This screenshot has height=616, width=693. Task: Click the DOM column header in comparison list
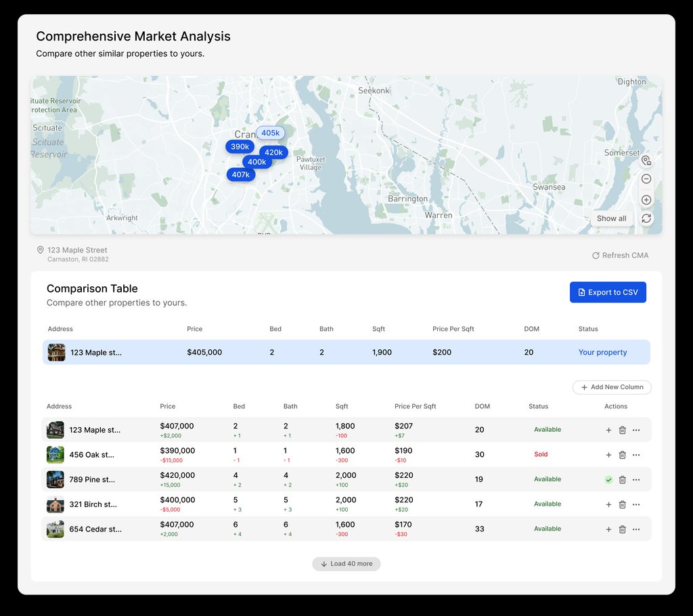coord(482,407)
